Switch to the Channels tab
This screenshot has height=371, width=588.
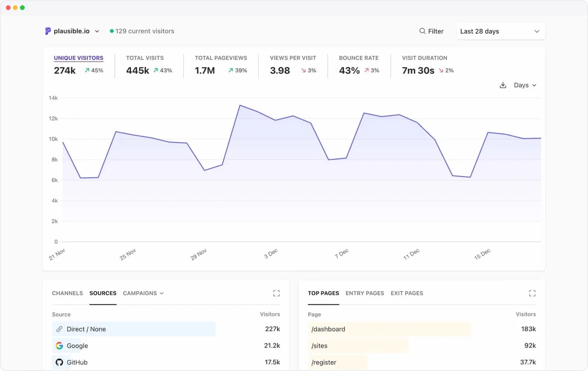(x=67, y=293)
